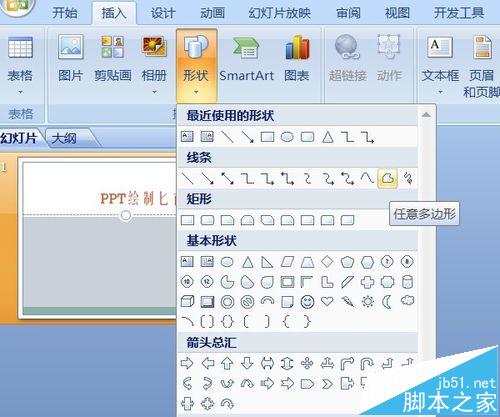Viewport: 500px width, 417px height.
Task: Insert a 图表 chart
Action: [x=297, y=58]
